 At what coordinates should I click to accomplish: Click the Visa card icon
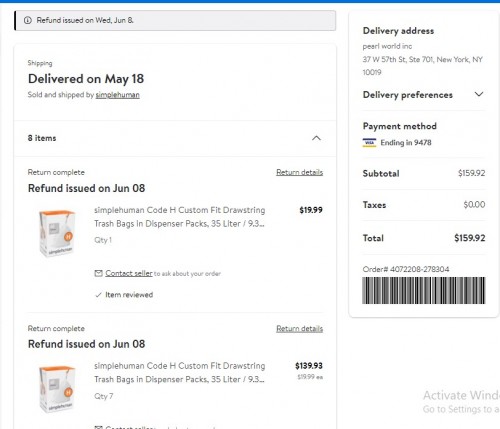pos(369,143)
